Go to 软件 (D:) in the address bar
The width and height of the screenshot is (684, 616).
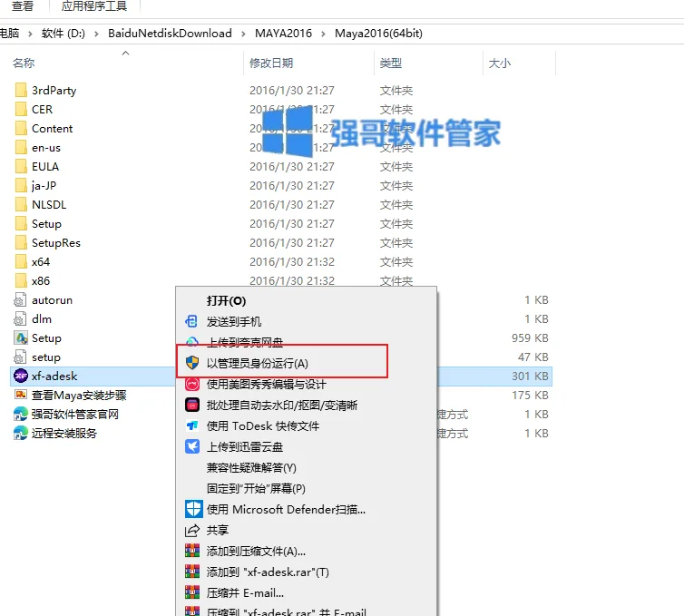pyautogui.click(x=64, y=34)
